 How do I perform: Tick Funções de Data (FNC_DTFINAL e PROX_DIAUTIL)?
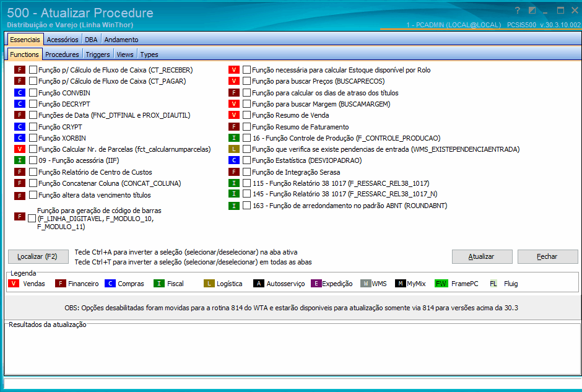click(33, 115)
